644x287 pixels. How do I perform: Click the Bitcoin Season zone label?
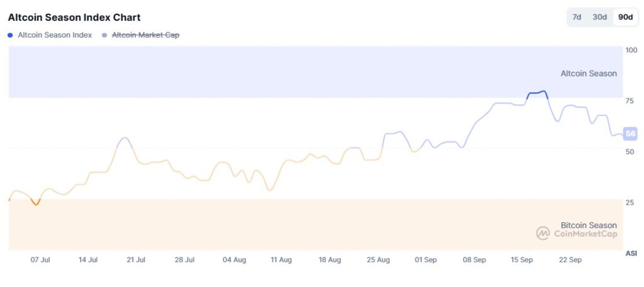coord(589,225)
